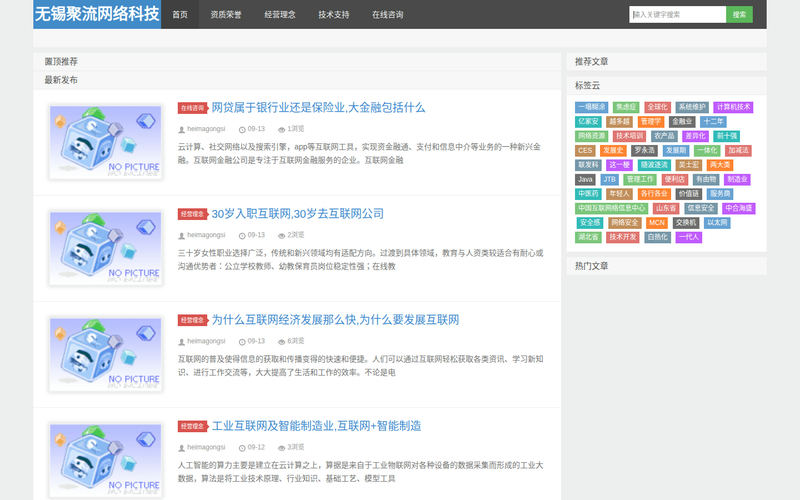
Task: Open the 资质荣誉 menu item
Action: coord(226,14)
